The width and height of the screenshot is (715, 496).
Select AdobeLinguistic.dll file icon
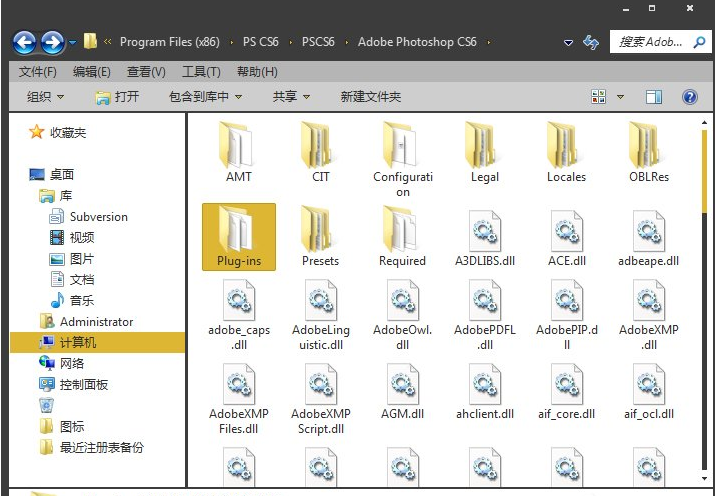pos(321,300)
